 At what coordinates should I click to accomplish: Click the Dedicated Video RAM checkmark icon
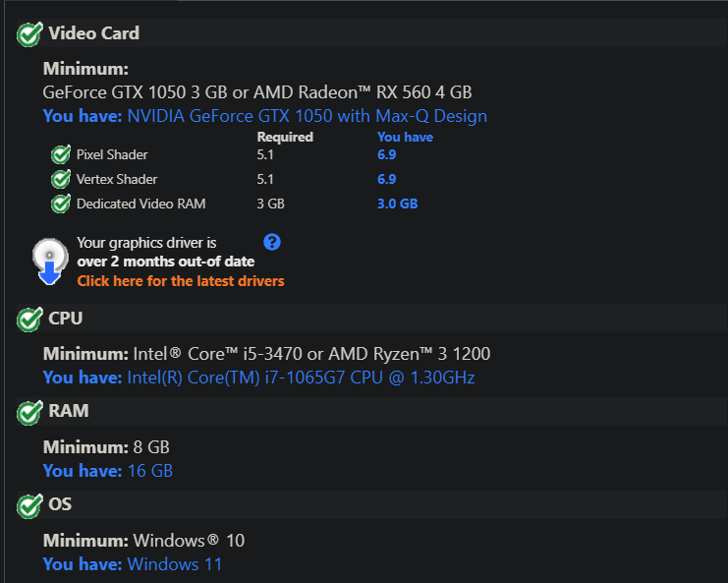(x=60, y=204)
